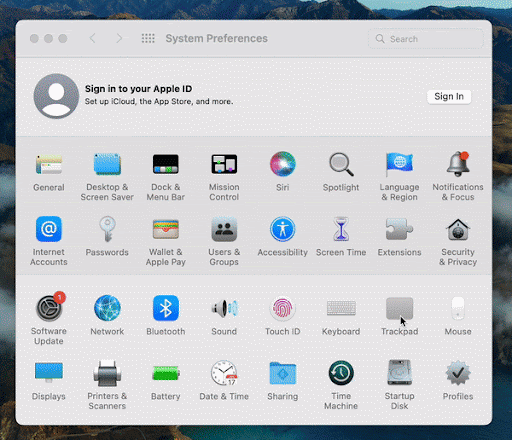Launch Time Machine preferences

tap(341, 373)
